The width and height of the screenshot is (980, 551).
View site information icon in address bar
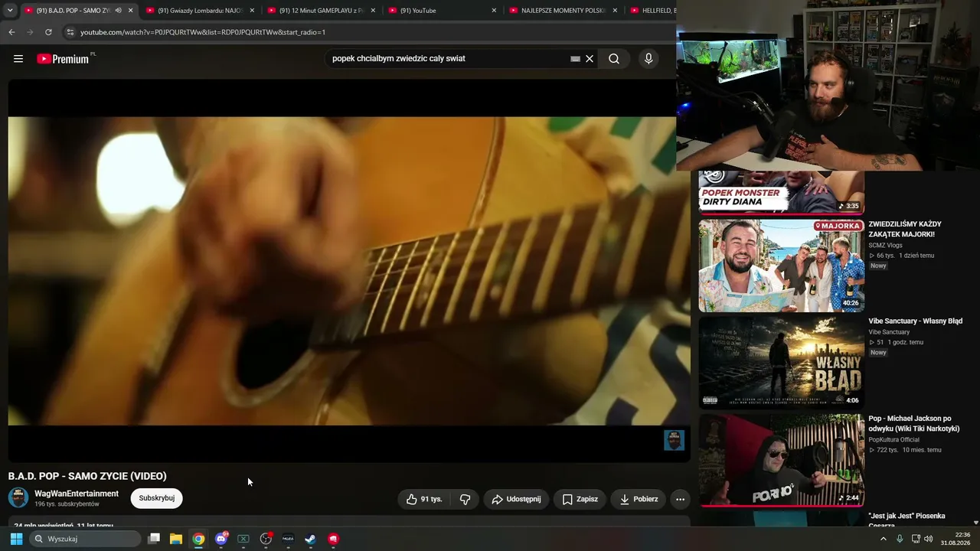coord(70,32)
